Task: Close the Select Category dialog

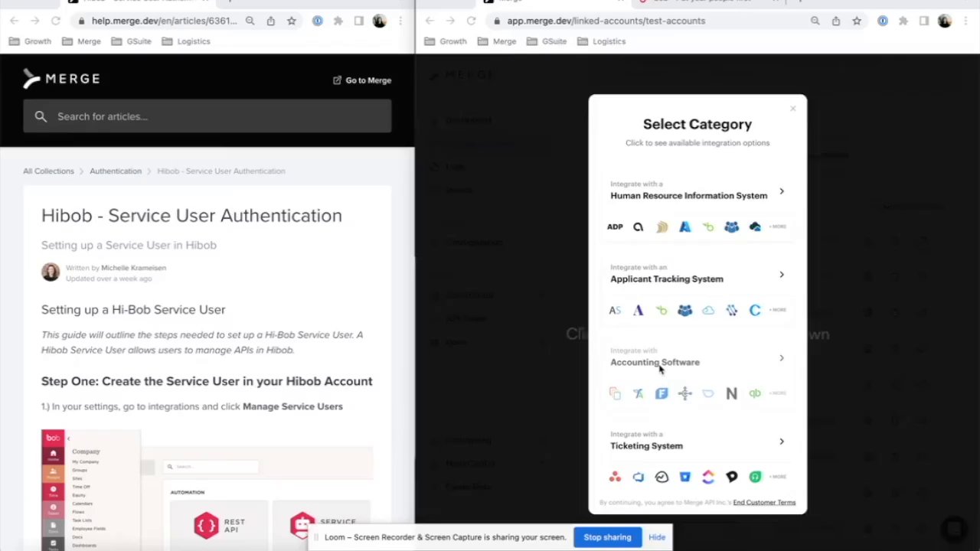Action: pos(792,109)
